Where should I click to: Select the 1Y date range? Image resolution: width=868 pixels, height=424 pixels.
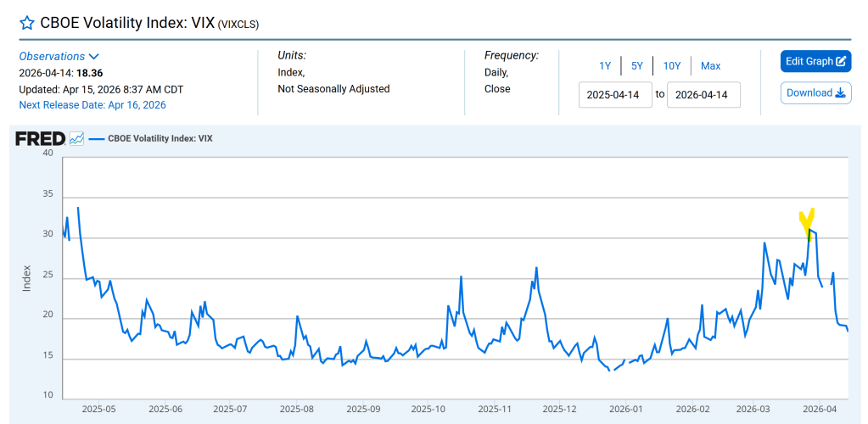[x=605, y=65]
